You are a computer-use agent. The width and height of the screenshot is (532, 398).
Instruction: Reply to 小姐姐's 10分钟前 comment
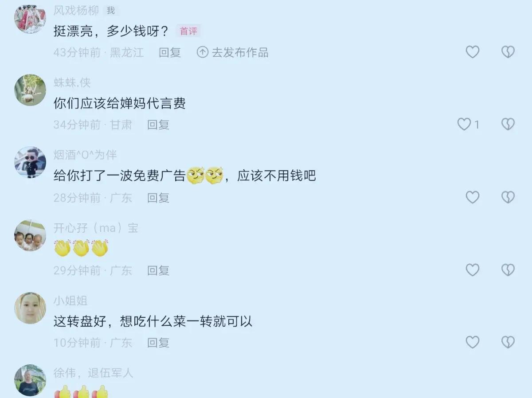coord(158,343)
